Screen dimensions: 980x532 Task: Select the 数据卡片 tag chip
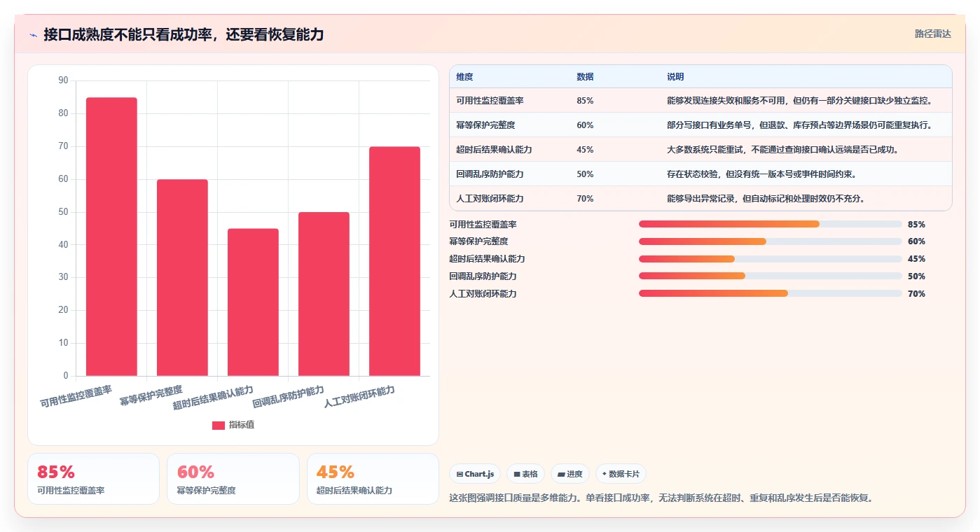click(621, 474)
